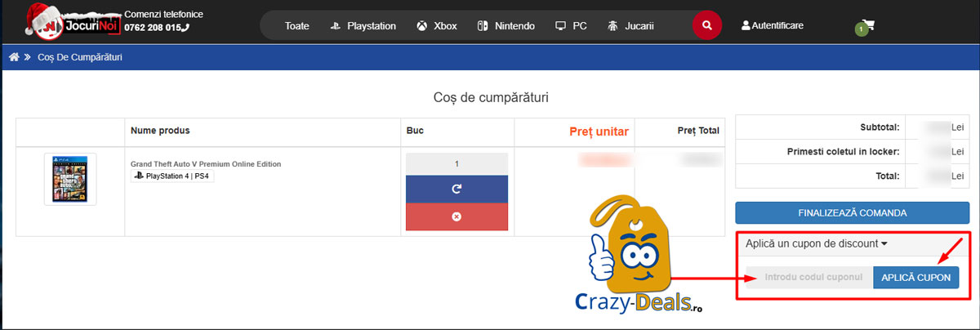Image resolution: width=980 pixels, height=330 pixels.
Task: Open the shopping cart icon
Action: tap(868, 25)
